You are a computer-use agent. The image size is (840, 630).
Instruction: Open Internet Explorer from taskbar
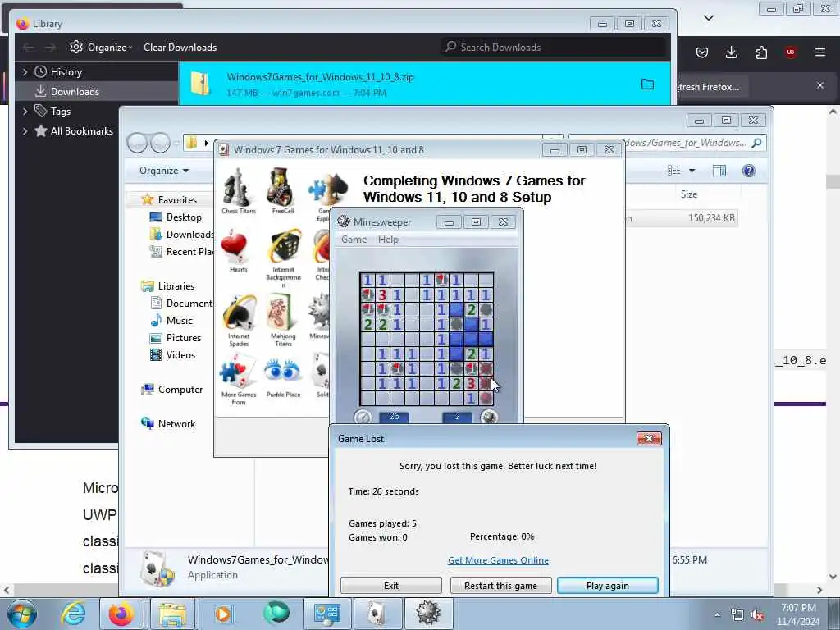point(73,614)
